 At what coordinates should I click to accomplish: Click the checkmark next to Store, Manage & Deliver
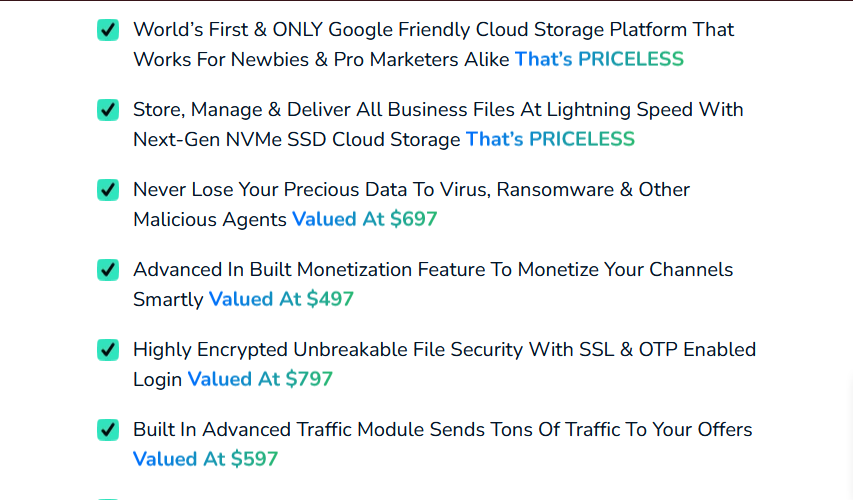click(108, 110)
